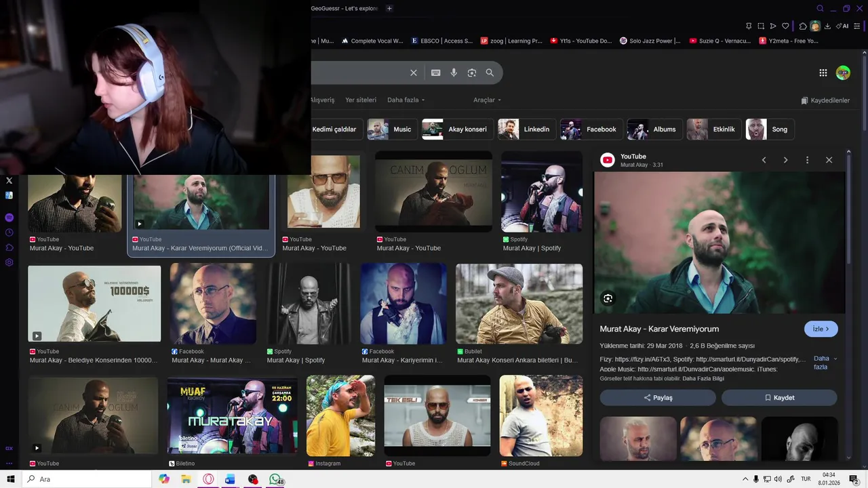Open the Y2meta bookmark
This screenshot has width=868, height=488.
[x=789, y=41]
